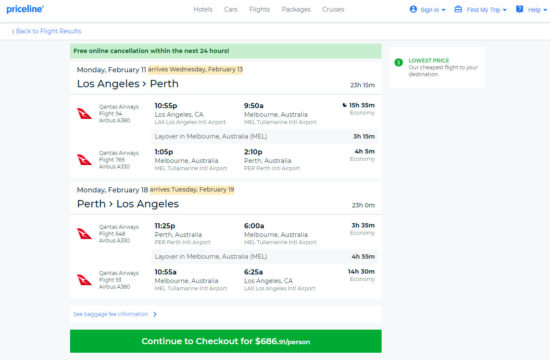Screen dimensions: 550x360
Task: Click 'LAX Los Angeles Intl Airport' under 10:55p
Action: point(190,122)
